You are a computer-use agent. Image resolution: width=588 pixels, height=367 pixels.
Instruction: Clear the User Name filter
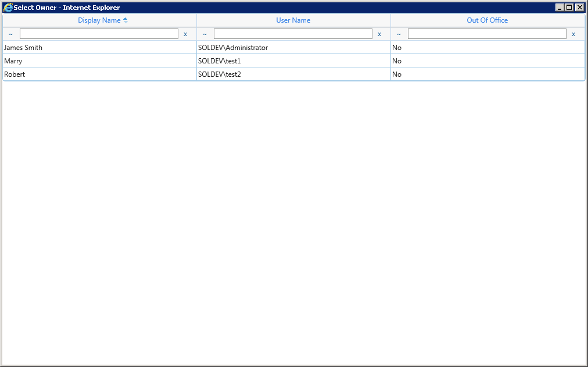(x=379, y=34)
